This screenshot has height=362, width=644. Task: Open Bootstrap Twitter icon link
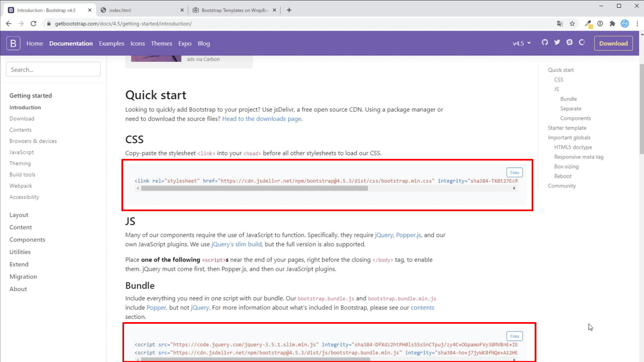[x=557, y=42]
